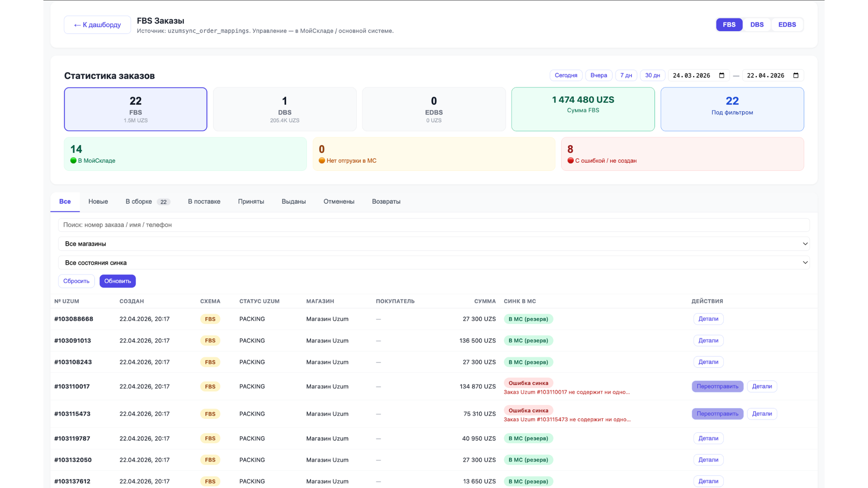Image resolution: width=868 pixels, height=488 pixels.
Task: Click 'В МС (резерв)' badge for order #103091013
Action: coord(528,341)
